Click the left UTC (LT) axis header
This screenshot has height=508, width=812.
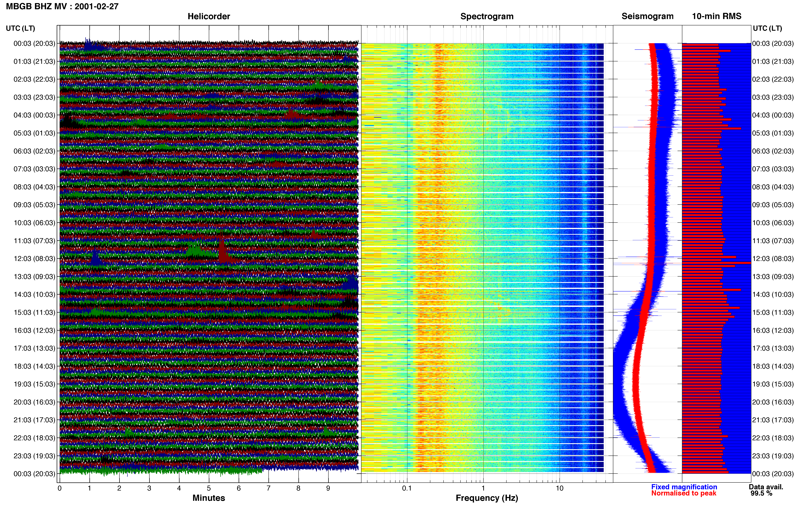click(21, 28)
